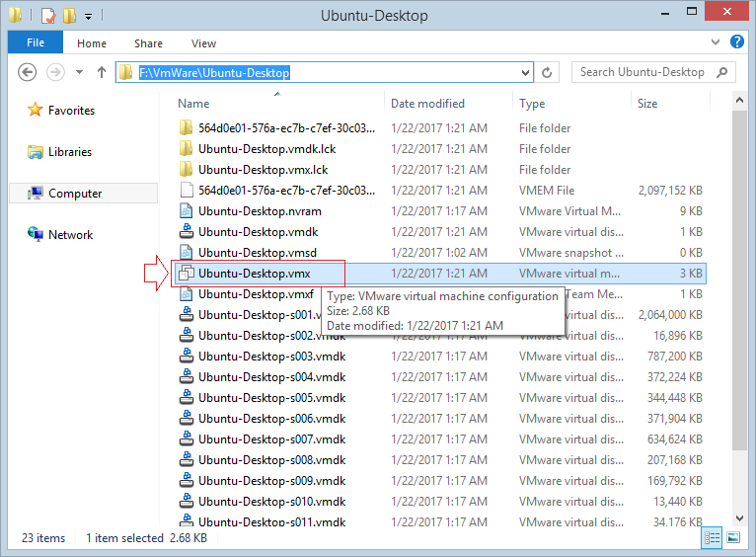This screenshot has height=557, width=756.
Task: Select the Ubuntu-Desktop-s005.vmdk disk icon
Action: click(x=187, y=397)
